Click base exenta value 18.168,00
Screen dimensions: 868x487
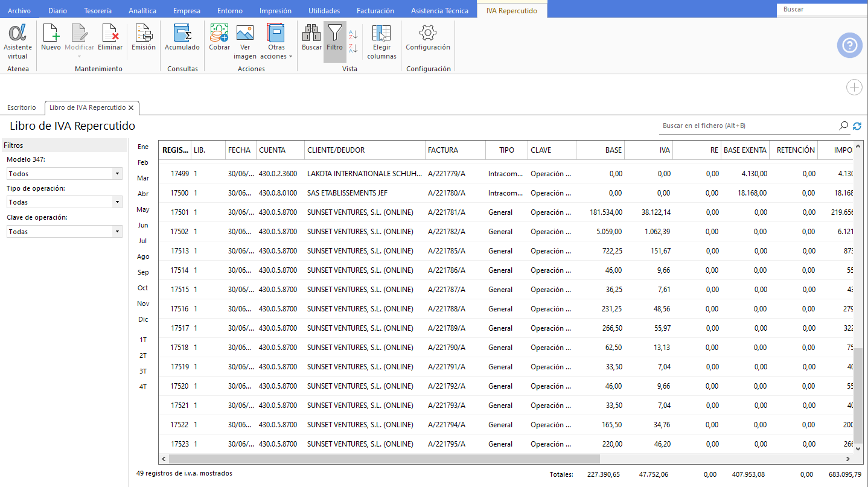753,193
